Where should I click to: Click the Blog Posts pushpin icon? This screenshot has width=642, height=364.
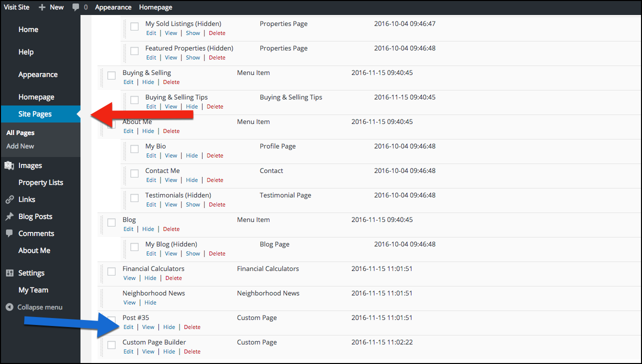pyautogui.click(x=9, y=216)
